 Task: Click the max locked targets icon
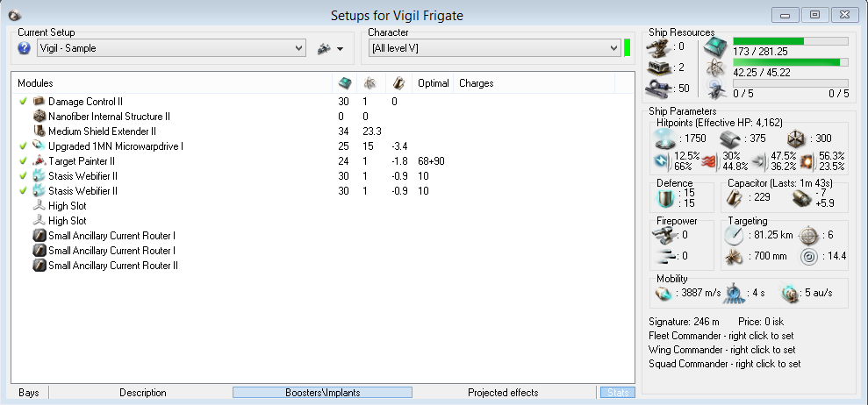click(808, 235)
